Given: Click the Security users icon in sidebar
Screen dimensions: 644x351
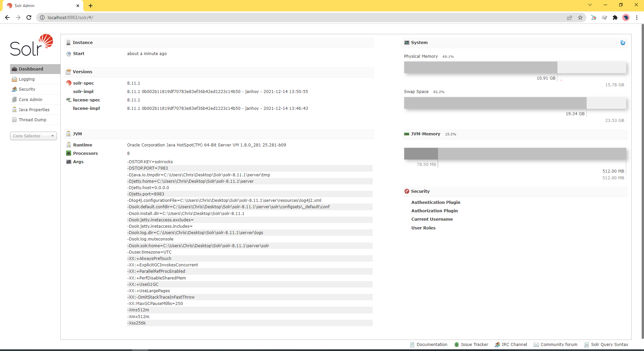Looking at the screenshot, I should point(14,89).
